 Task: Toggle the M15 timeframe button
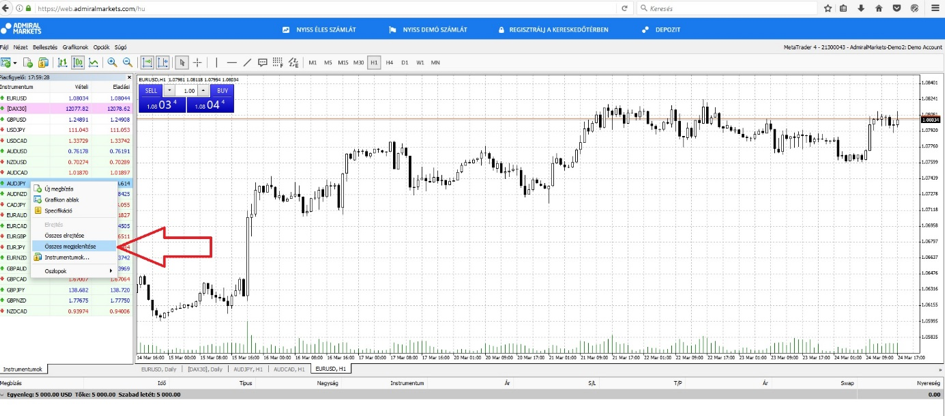[x=343, y=63]
